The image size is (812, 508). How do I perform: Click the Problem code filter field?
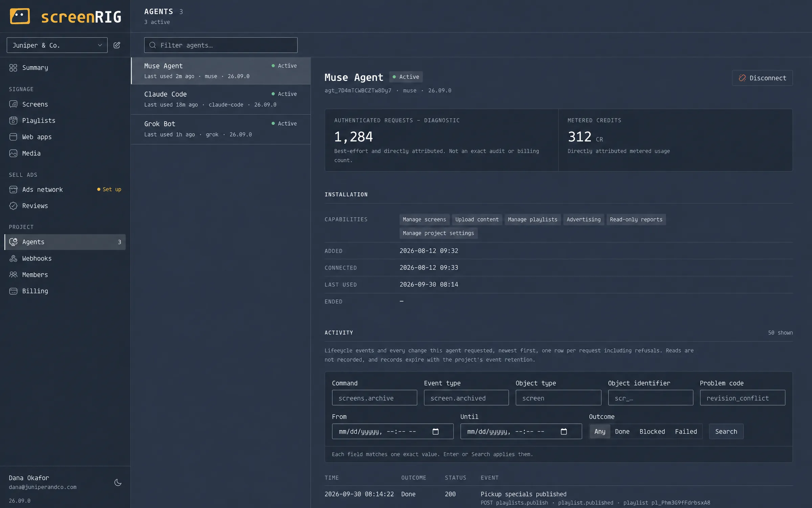pyautogui.click(x=742, y=398)
